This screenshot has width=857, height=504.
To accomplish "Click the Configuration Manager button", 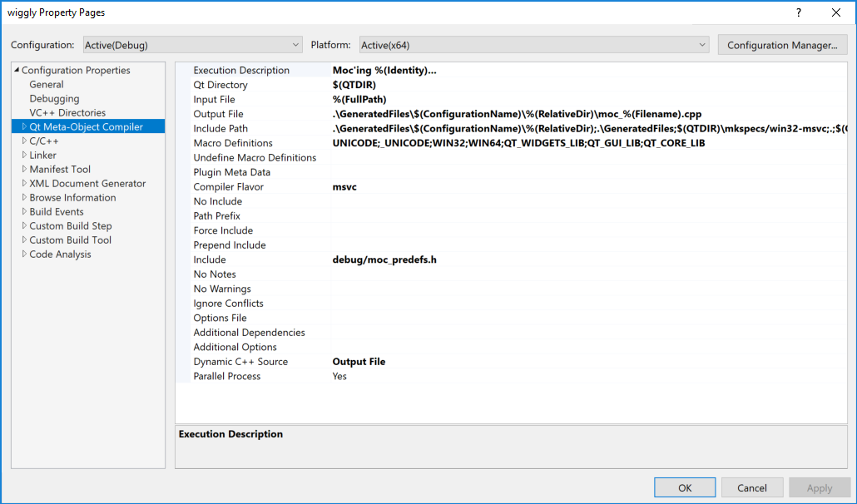I will click(782, 45).
